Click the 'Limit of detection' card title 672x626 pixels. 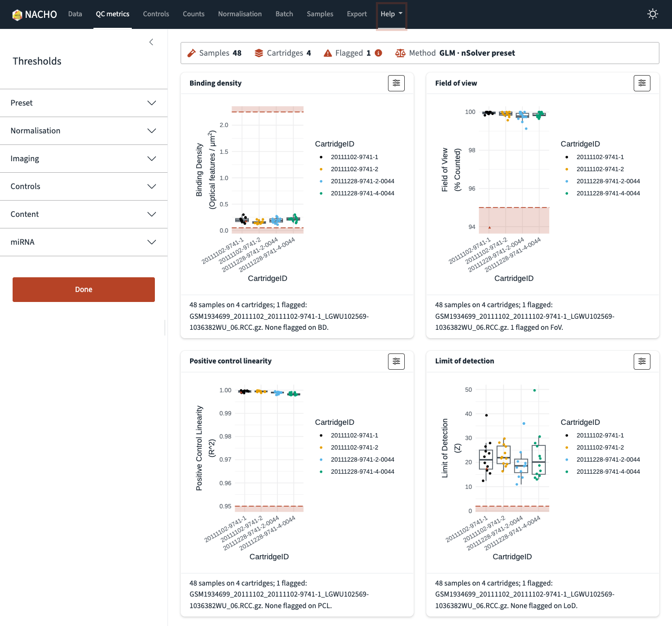point(465,361)
